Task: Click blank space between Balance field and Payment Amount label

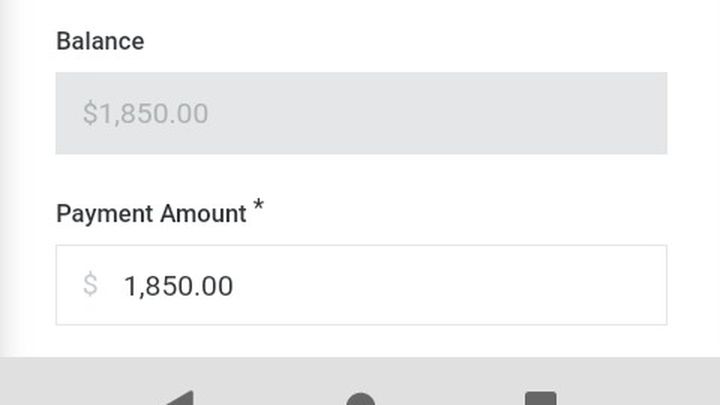Action: click(360, 176)
